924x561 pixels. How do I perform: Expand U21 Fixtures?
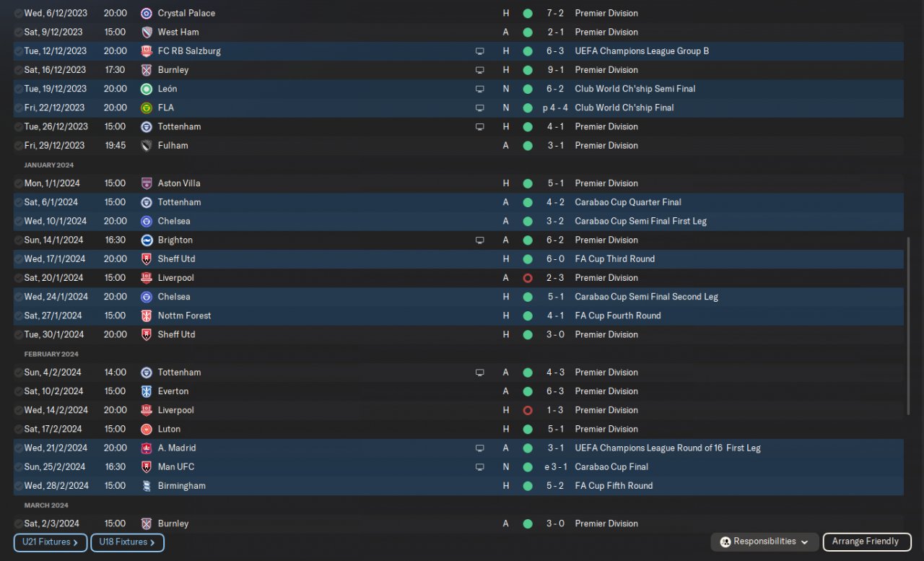coord(50,542)
